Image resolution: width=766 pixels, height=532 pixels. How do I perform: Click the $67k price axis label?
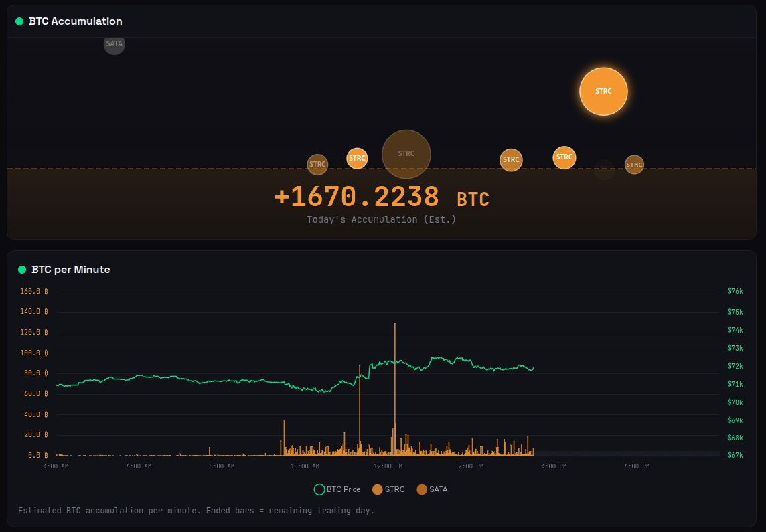coord(735,455)
